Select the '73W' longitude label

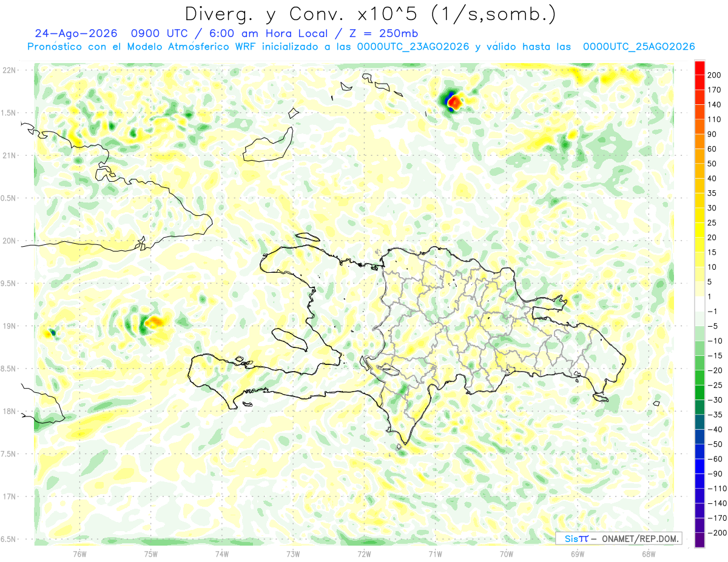click(293, 553)
